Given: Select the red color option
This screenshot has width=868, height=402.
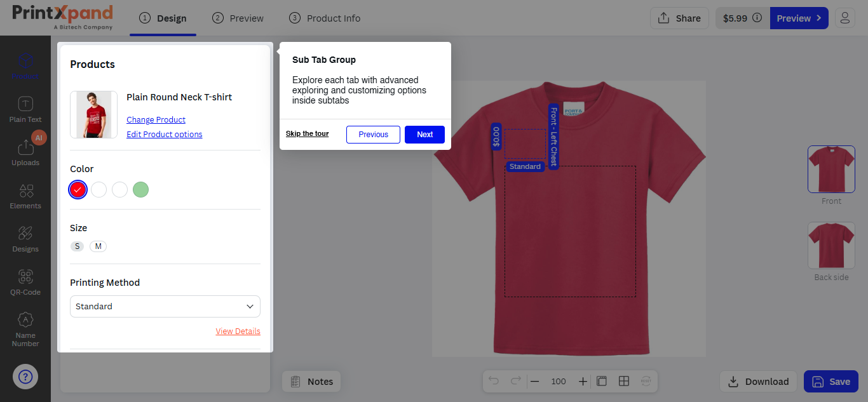Looking at the screenshot, I should coord(78,189).
